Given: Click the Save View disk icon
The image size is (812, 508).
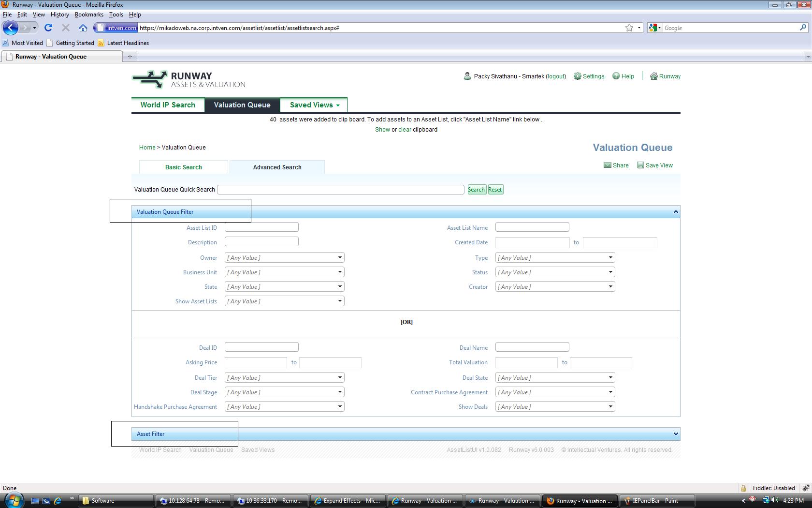Looking at the screenshot, I should (640, 165).
